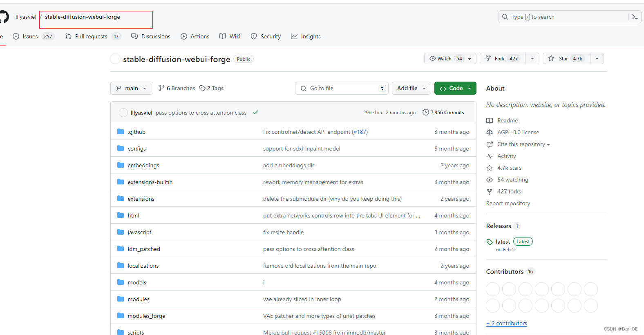The height and width of the screenshot is (335, 644).
Task: Expand the Star lists arrow
Action: pyautogui.click(x=597, y=59)
